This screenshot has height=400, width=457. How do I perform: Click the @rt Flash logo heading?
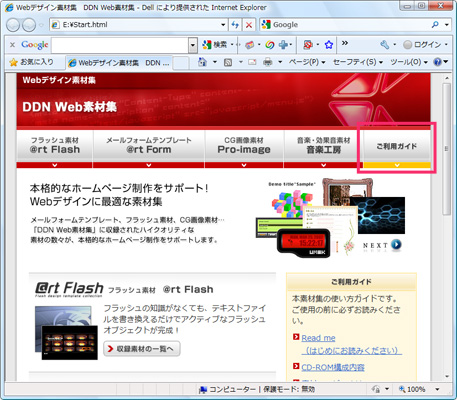[x=69, y=289]
